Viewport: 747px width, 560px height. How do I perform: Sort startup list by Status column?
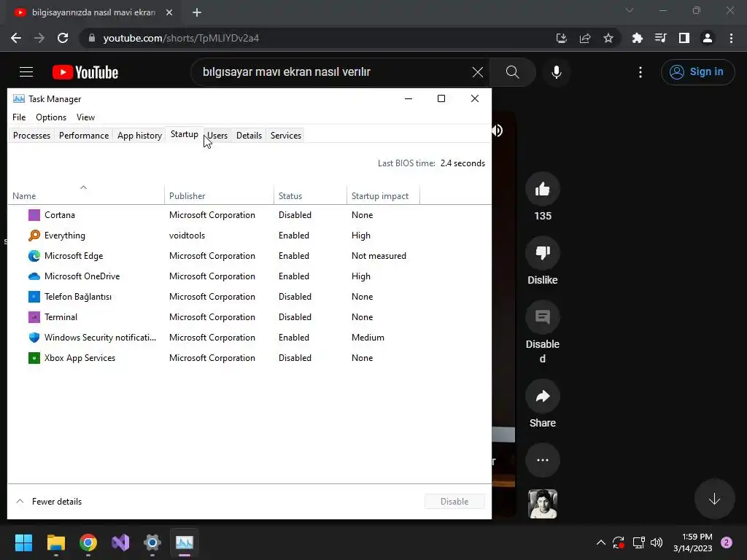point(310,195)
